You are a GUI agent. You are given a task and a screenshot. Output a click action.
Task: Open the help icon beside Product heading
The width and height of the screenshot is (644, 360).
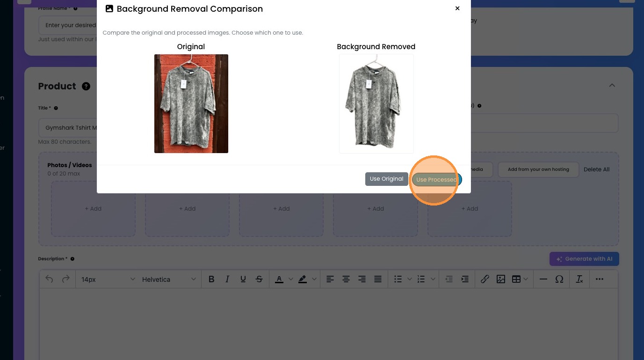86,86
